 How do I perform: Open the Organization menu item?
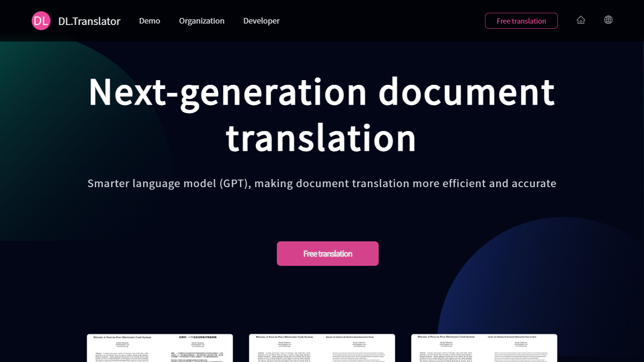pos(202,21)
